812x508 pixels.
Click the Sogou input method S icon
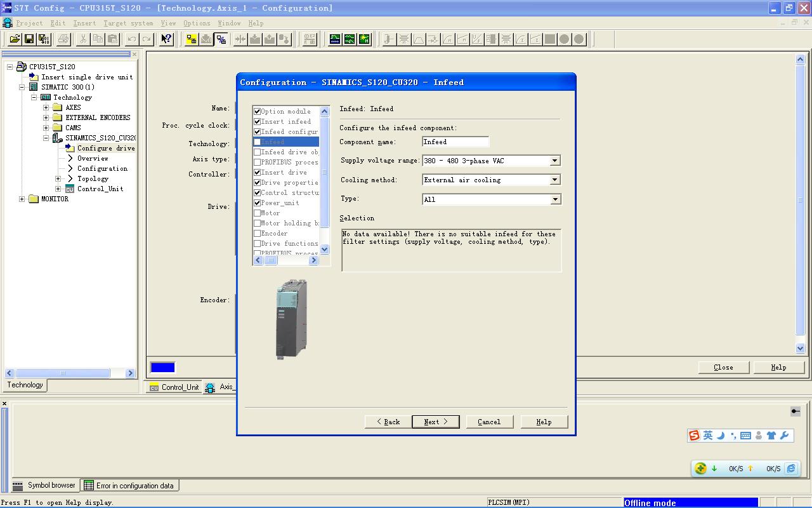(694, 436)
